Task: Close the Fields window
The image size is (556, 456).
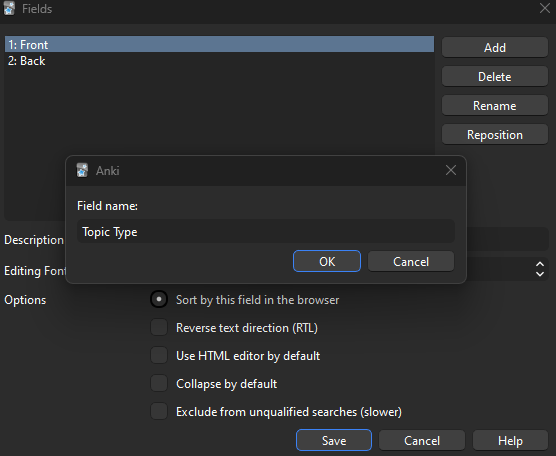Action: coord(545,8)
